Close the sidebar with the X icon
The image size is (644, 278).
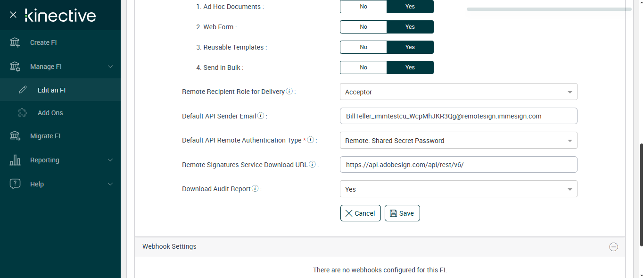click(x=13, y=15)
